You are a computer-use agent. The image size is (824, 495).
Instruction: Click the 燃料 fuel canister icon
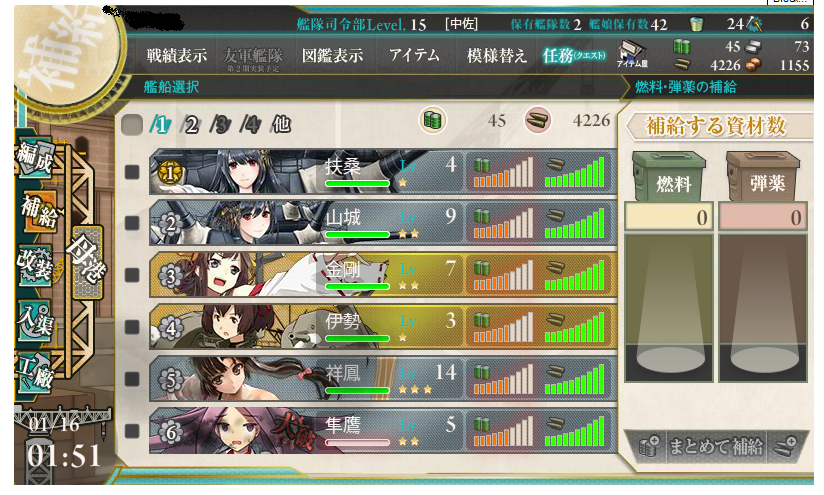click(x=669, y=176)
